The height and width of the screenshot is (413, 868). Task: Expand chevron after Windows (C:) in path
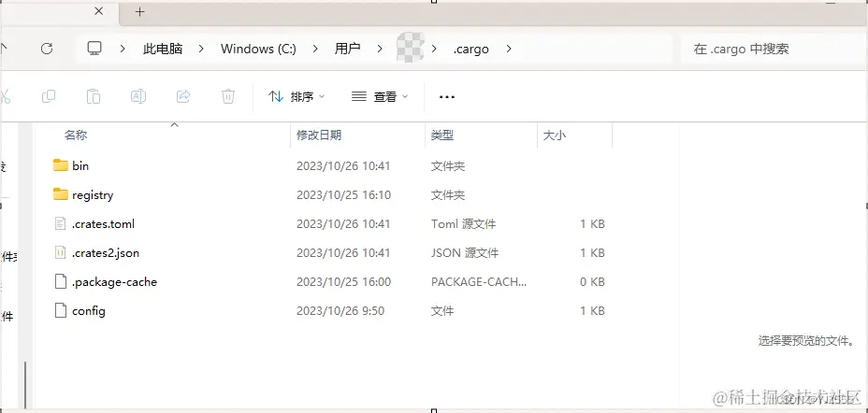pos(315,49)
